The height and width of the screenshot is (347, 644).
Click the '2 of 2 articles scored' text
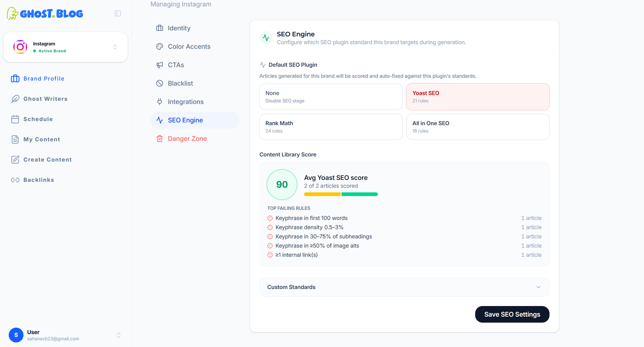(331, 186)
